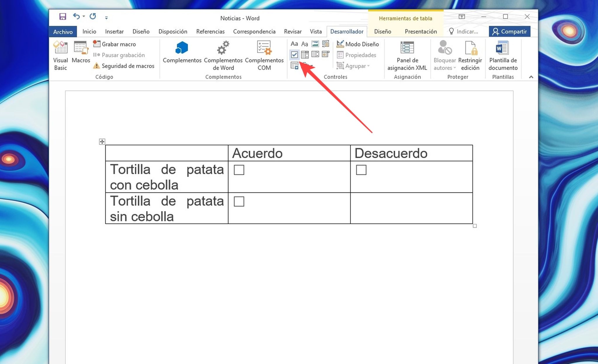Click the table move handle icon

click(x=102, y=142)
